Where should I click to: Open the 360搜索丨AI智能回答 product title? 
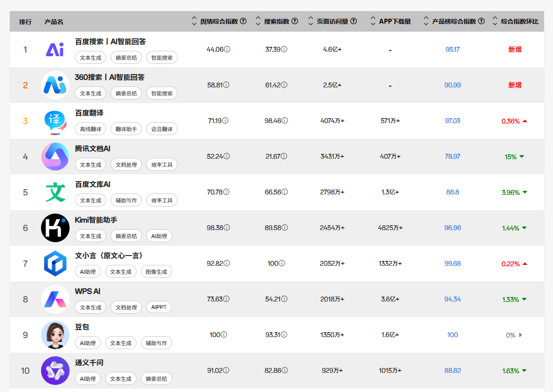110,77
